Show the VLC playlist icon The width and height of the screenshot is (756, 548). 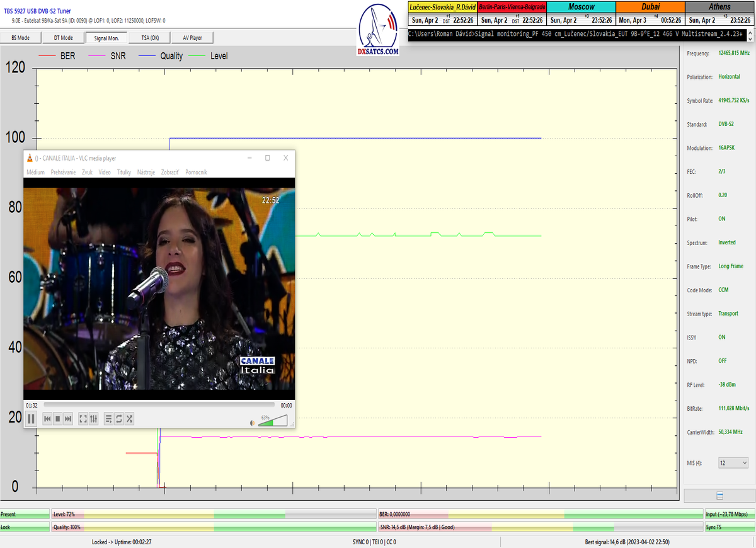coord(108,418)
